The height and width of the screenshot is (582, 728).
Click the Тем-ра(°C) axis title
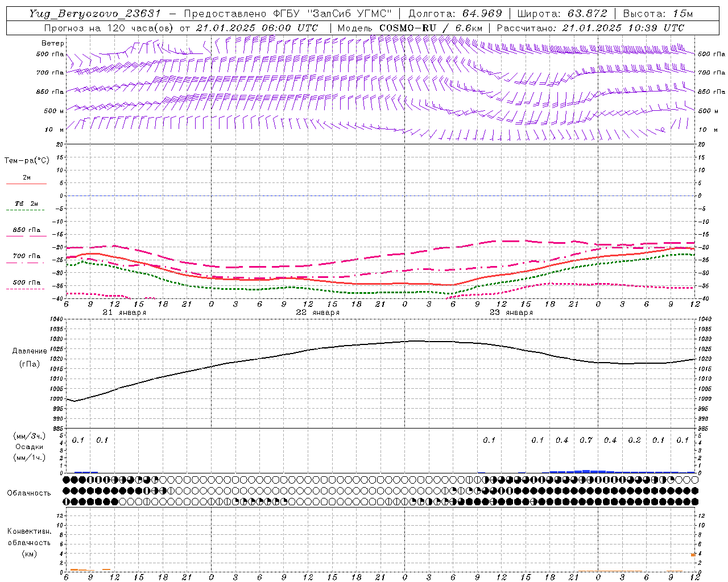point(27,161)
